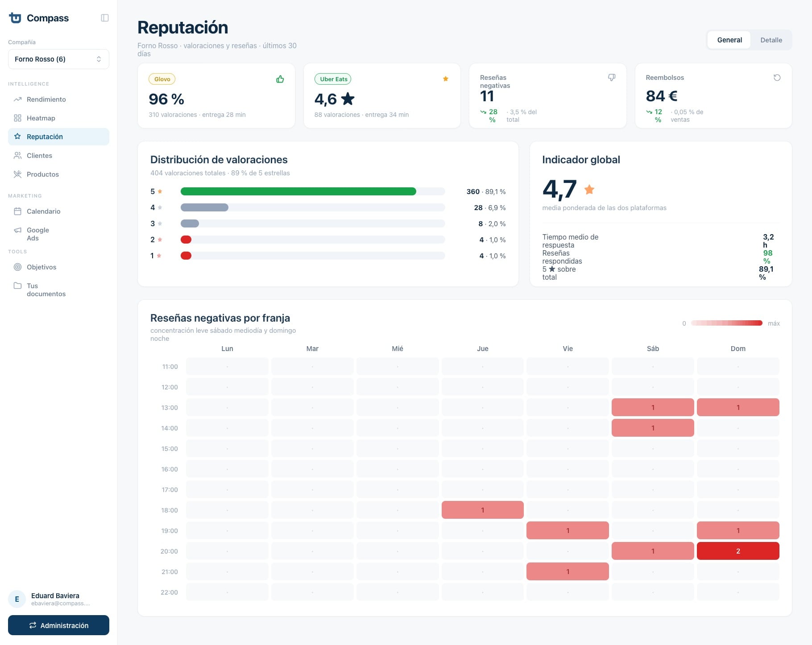Viewport: 812px width, 645px height.
Task: Click the down-trend icon beside 12 %
Action: 649,112
